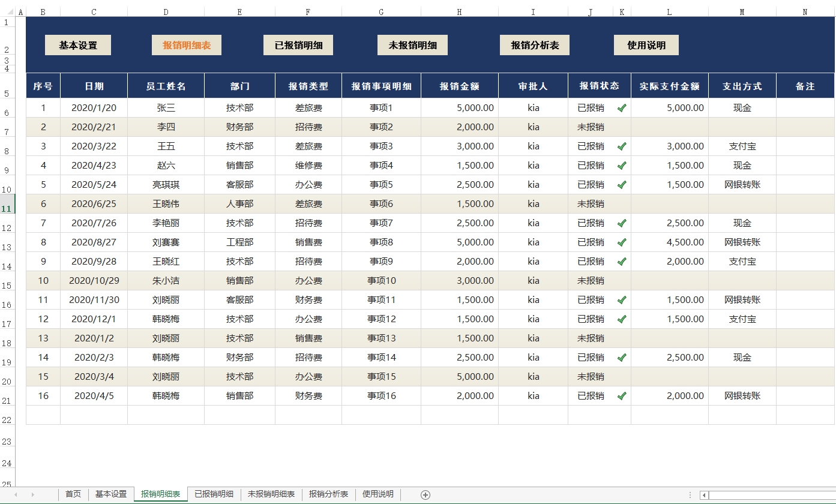The height and width of the screenshot is (504, 836).
Task: Select column H header
Action: pyautogui.click(x=459, y=12)
